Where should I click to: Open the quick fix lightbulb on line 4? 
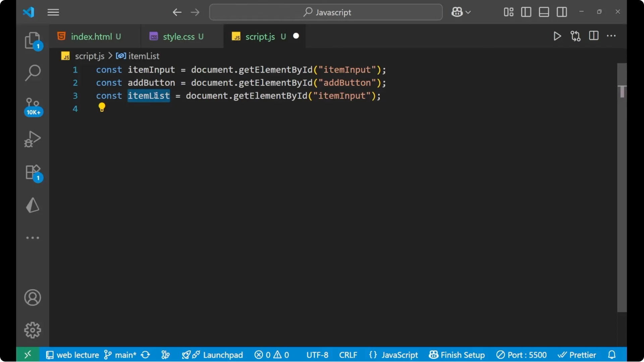coord(102,107)
